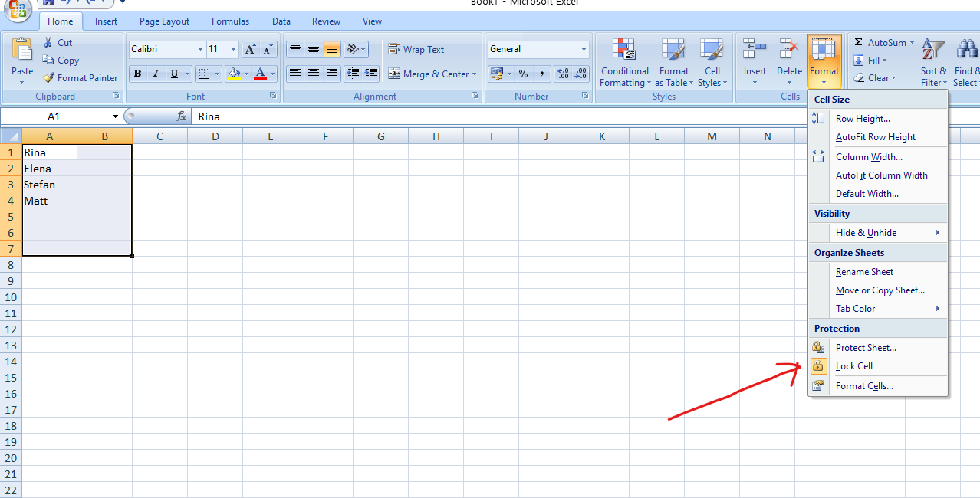Click the Copy icon
The image size is (980, 498).
pos(48,60)
